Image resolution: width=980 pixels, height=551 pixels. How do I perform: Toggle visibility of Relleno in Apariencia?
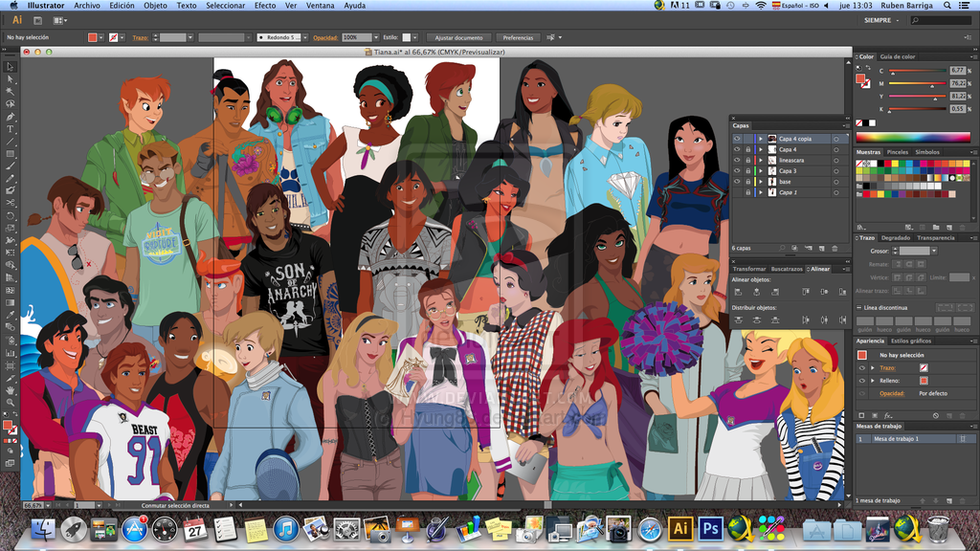pyautogui.click(x=861, y=381)
